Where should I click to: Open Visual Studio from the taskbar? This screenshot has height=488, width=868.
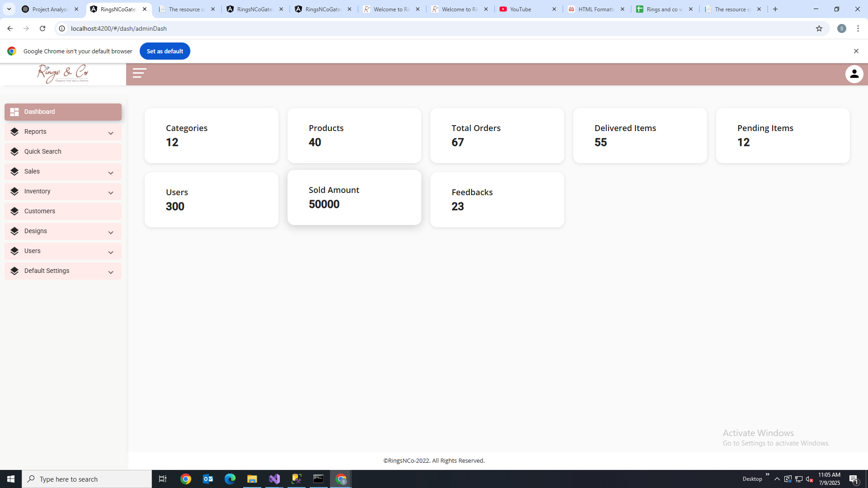click(x=274, y=479)
